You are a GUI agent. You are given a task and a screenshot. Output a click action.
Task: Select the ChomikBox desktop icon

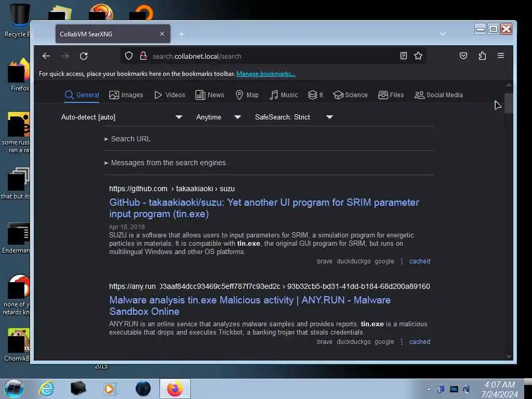(x=17, y=345)
